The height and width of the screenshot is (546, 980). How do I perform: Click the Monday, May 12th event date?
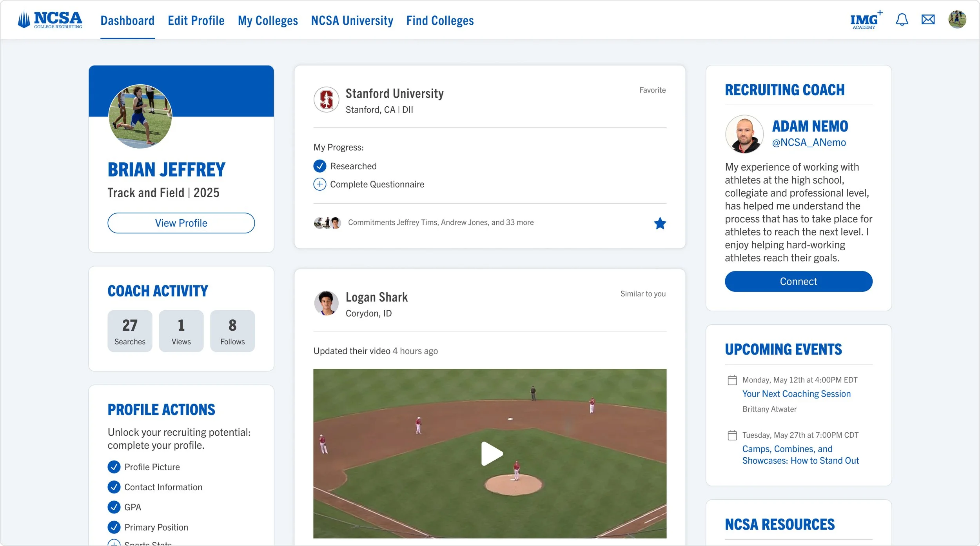coord(800,380)
